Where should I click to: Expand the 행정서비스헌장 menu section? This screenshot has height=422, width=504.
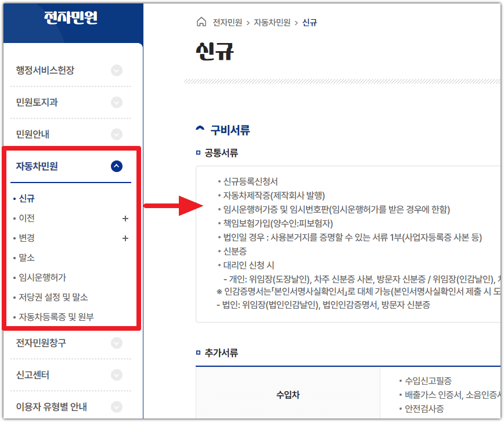coord(117,70)
